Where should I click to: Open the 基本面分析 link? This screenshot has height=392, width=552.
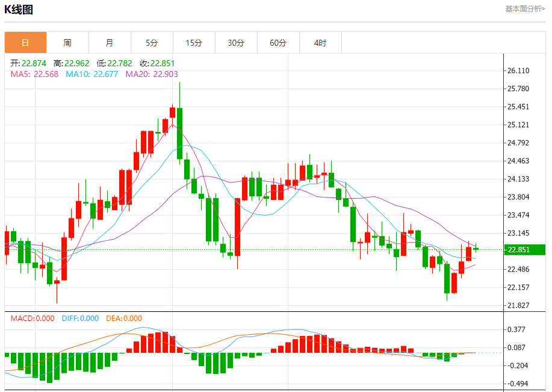(524, 9)
